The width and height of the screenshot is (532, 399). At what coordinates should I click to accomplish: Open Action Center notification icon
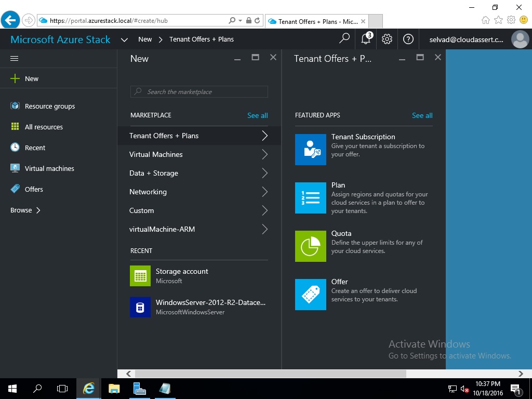(516, 389)
